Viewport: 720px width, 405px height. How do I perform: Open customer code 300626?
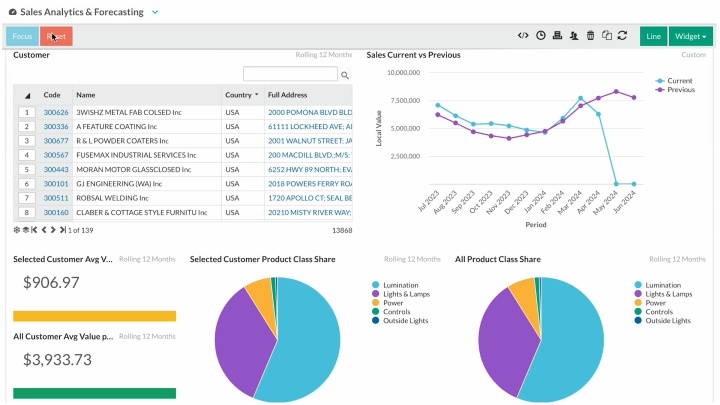click(56, 112)
